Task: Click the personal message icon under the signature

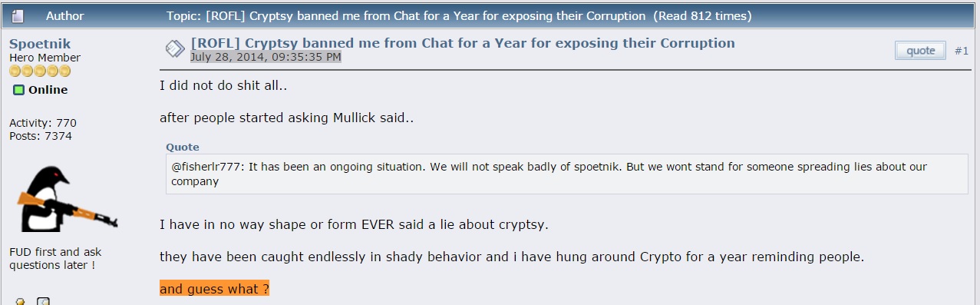Action: [x=43, y=301]
